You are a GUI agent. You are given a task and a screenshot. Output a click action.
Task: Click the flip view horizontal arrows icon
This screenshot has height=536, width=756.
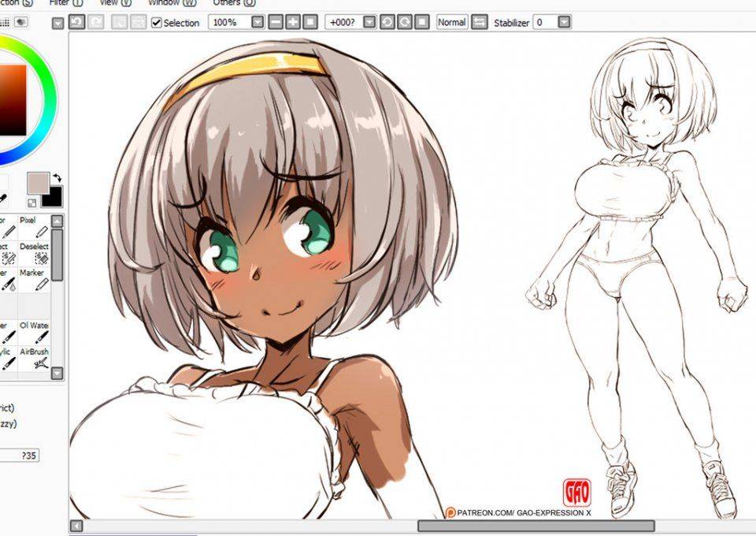480,22
